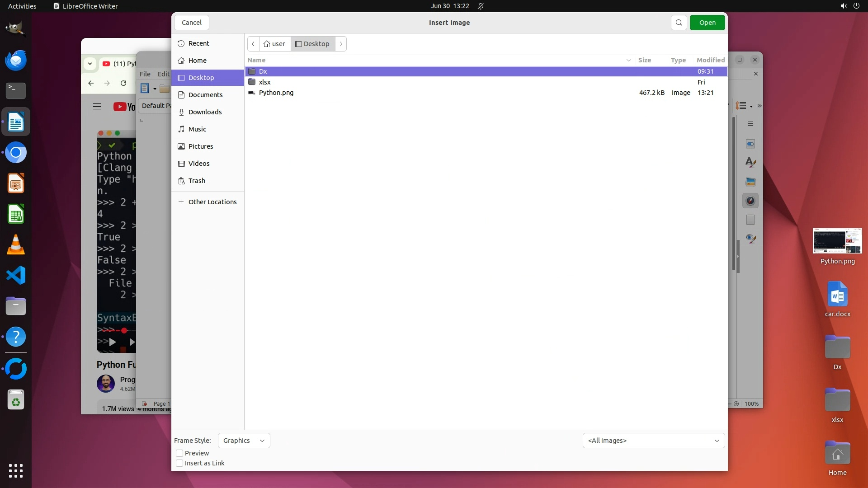Click the Cancel button
The height and width of the screenshot is (488, 868).
(x=192, y=23)
